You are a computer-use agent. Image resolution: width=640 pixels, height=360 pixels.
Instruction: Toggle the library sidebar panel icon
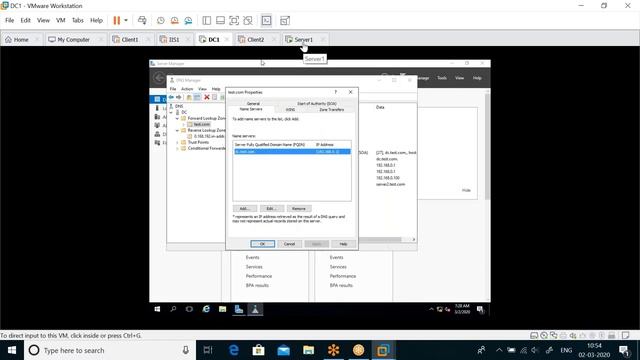pyautogui.click(x=207, y=20)
